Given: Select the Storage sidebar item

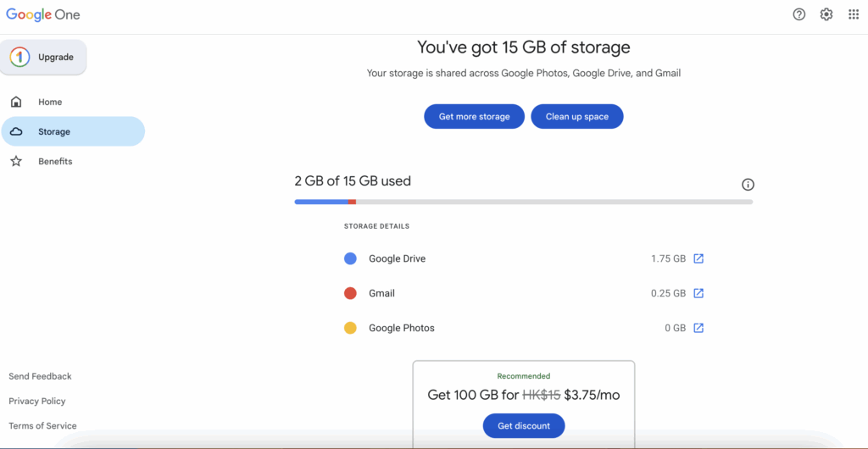Looking at the screenshot, I should click(x=72, y=131).
